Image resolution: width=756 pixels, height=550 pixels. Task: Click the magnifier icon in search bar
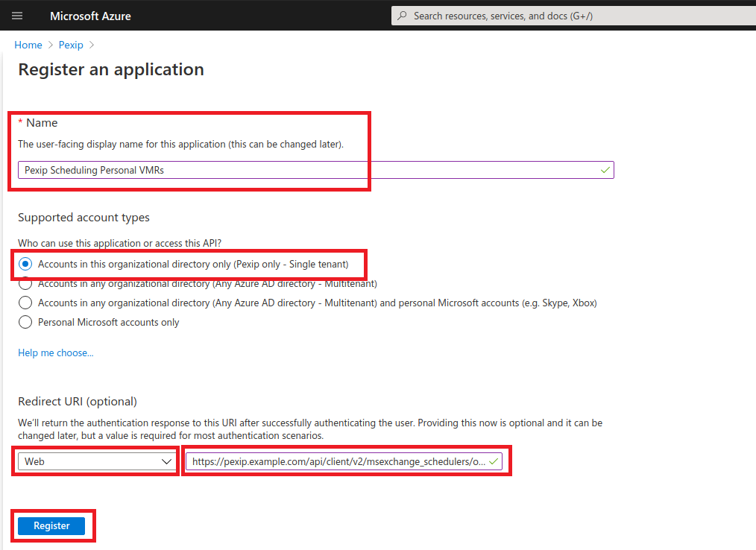click(403, 16)
